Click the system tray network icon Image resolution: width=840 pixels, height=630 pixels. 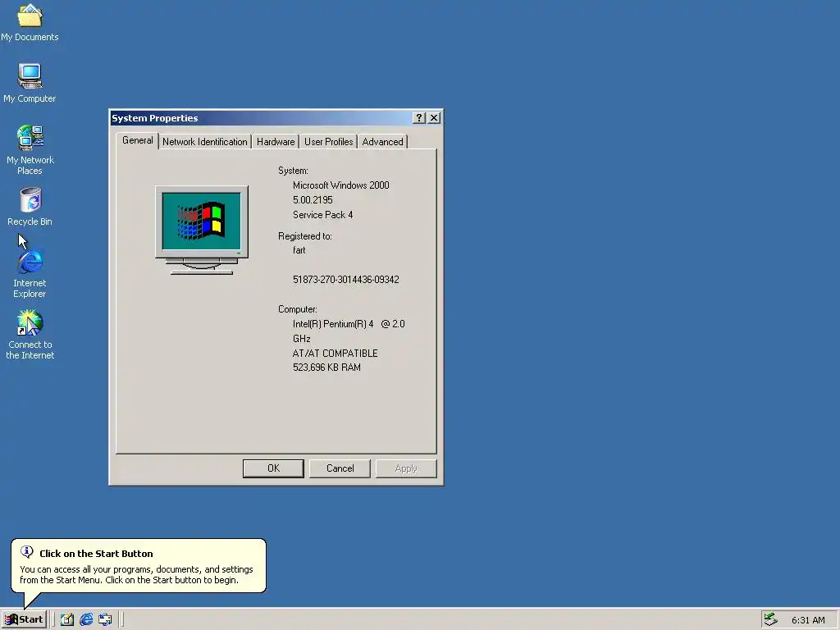[x=771, y=619]
